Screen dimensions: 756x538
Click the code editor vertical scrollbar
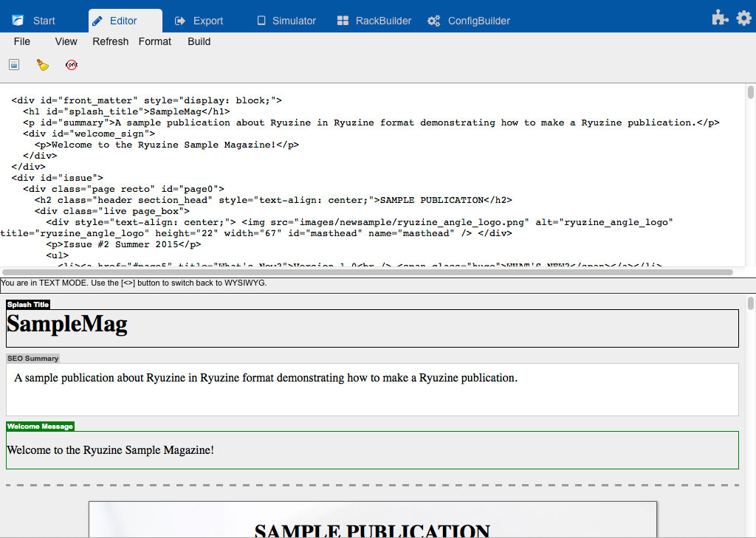tap(750, 92)
